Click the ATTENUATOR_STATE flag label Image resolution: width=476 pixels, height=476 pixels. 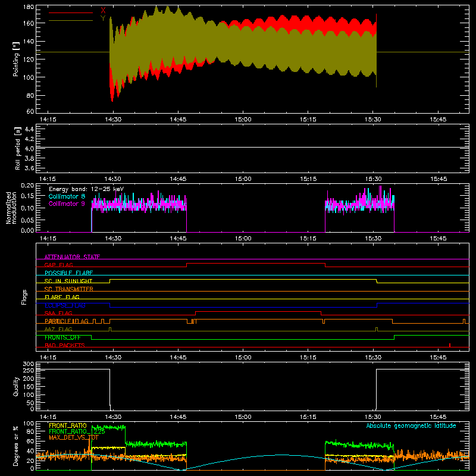(x=72, y=257)
